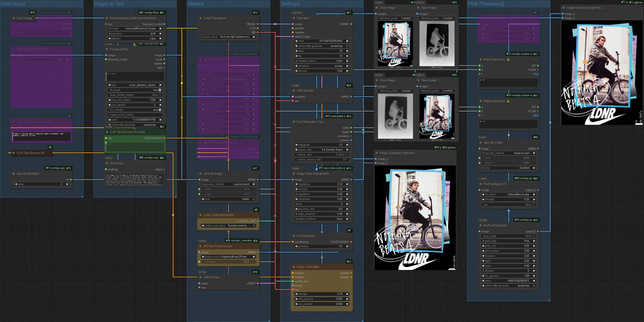
Task: Collapse the Image Filter Adjustments node dot
Action: pyautogui.click(x=294, y=174)
